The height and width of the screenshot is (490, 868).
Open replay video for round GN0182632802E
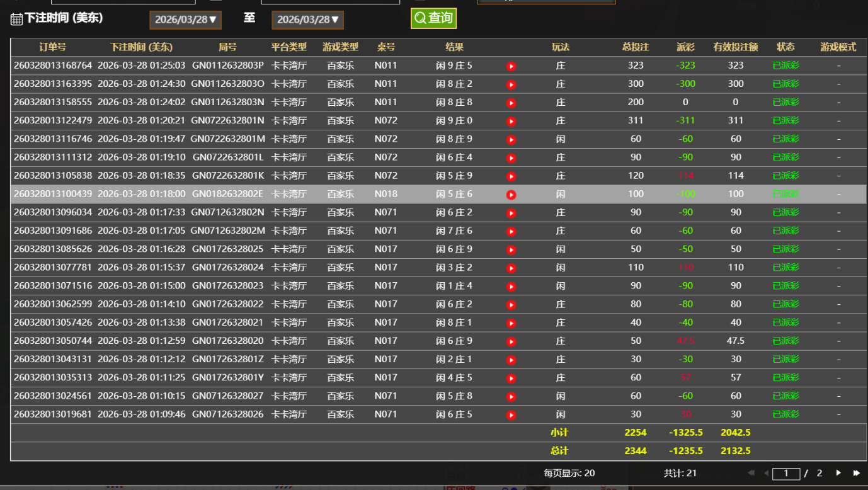(x=511, y=195)
